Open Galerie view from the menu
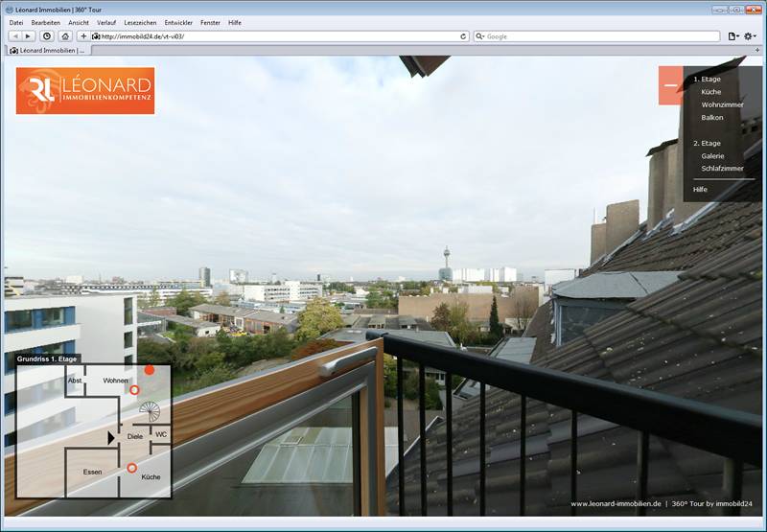 click(712, 155)
